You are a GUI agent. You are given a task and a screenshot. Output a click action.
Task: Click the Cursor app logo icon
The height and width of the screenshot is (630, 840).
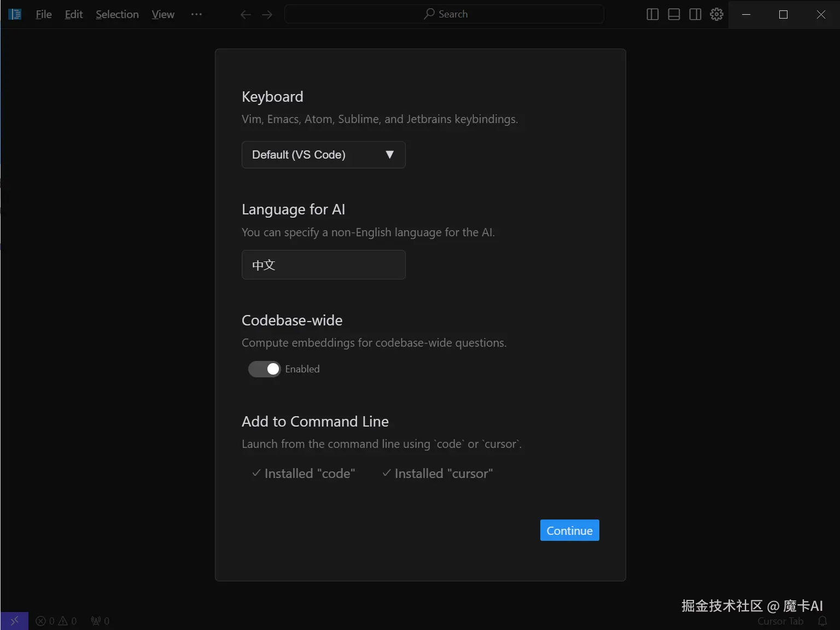pyautogui.click(x=15, y=14)
